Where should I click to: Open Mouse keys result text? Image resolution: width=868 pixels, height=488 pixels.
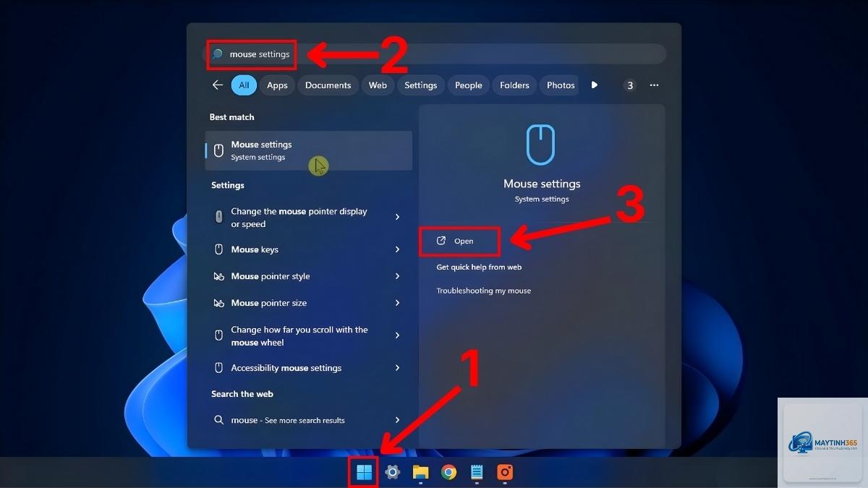tap(255, 249)
